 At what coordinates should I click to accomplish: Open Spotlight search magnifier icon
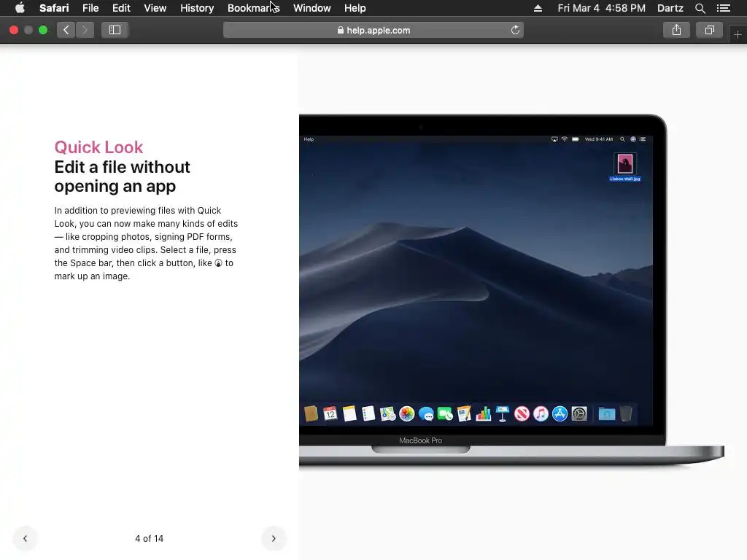(700, 8)
